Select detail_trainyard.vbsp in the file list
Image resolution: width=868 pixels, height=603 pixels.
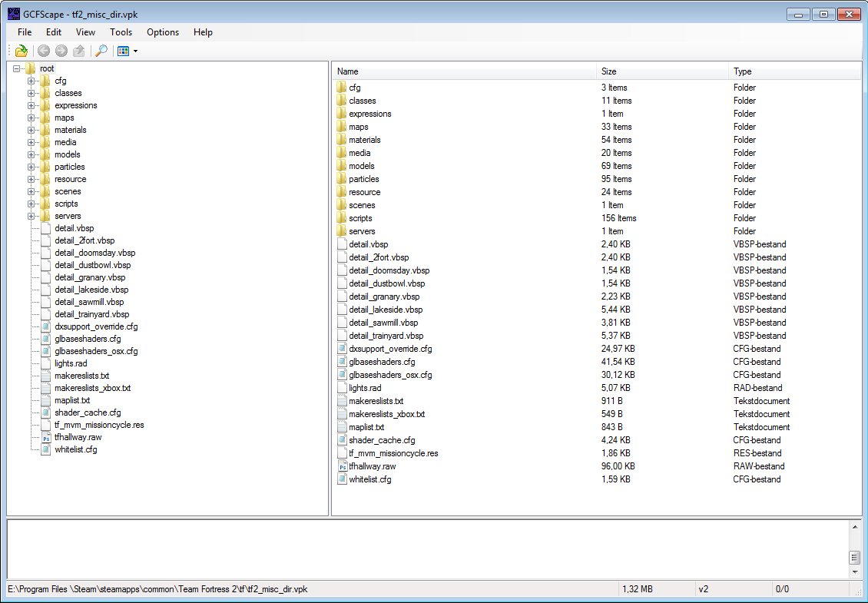tap(386, 336)
